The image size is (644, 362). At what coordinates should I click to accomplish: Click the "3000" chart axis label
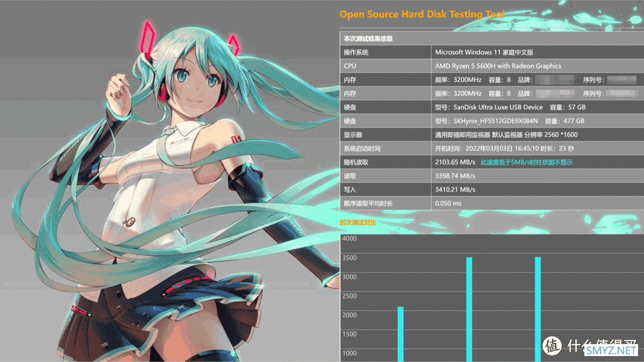(x=349, y=277)
